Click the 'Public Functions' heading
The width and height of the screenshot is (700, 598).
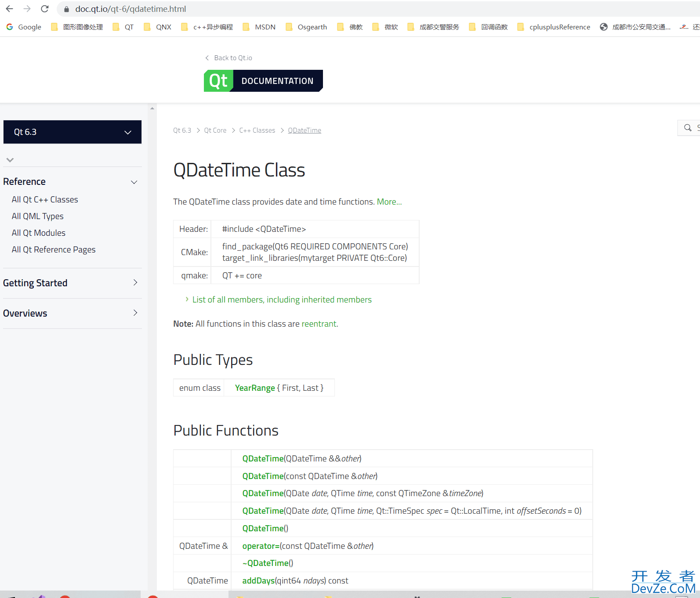pyautogui.click(x=226, y=430)
